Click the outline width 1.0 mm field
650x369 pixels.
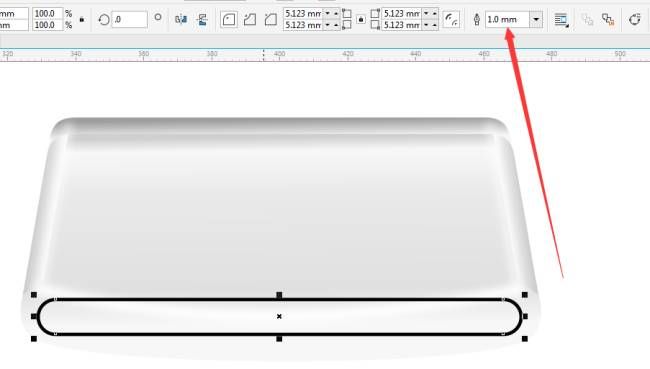507,19
